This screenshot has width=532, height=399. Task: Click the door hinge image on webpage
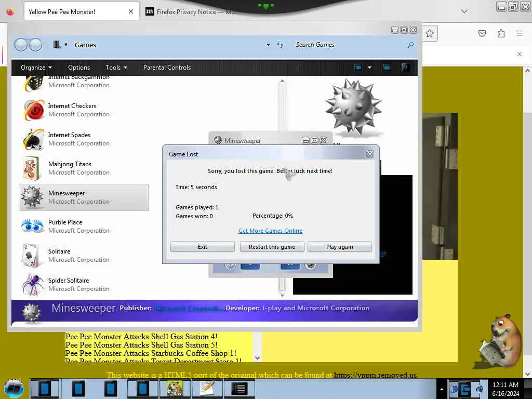[x=440, y=187]
